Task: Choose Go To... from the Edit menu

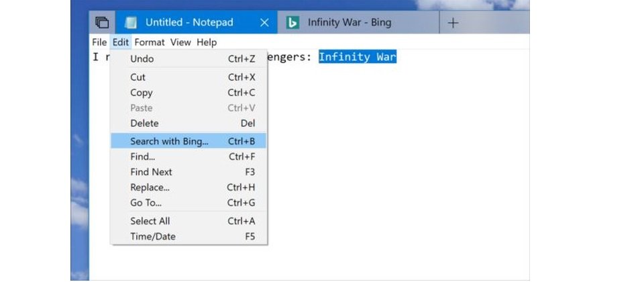Action: coord(189,203)
